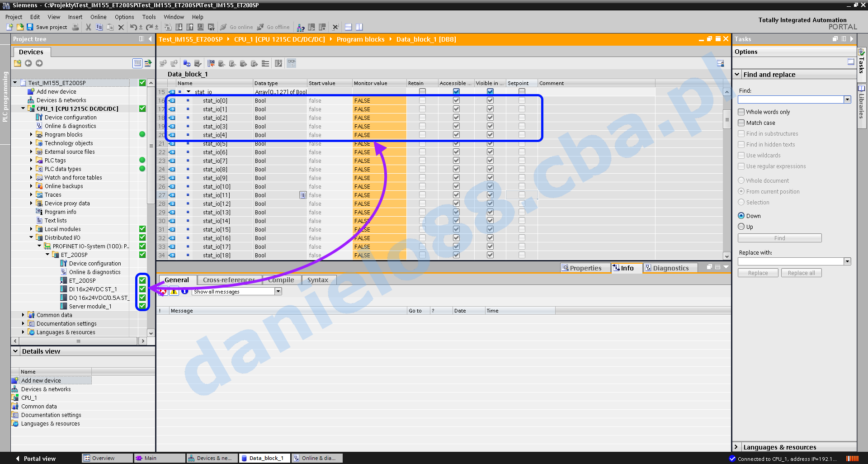Click the Project tree horizontal scrollbar
This screenshot has width=868, height=464.
coord(79,341)
